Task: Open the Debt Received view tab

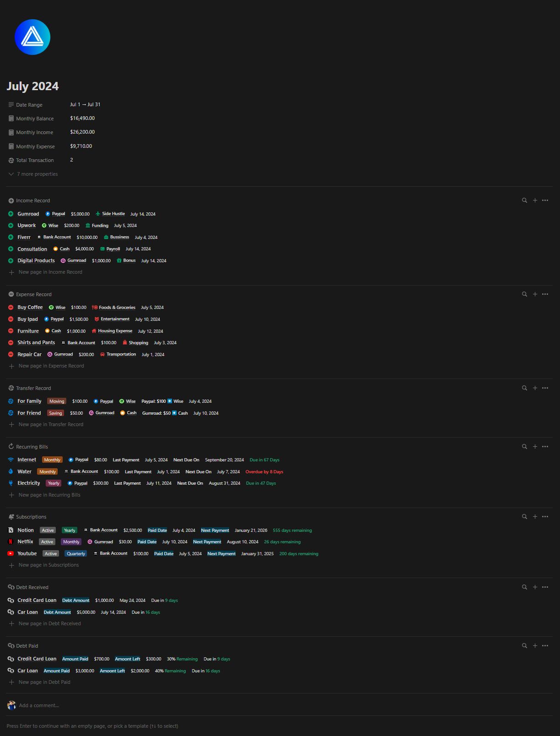Action: (x=28, y=587)
